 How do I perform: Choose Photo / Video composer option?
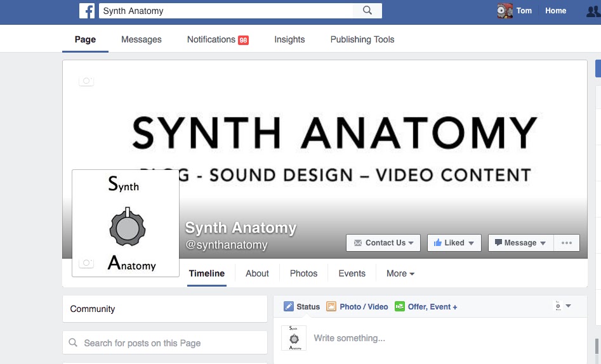(x=357, y=307)
